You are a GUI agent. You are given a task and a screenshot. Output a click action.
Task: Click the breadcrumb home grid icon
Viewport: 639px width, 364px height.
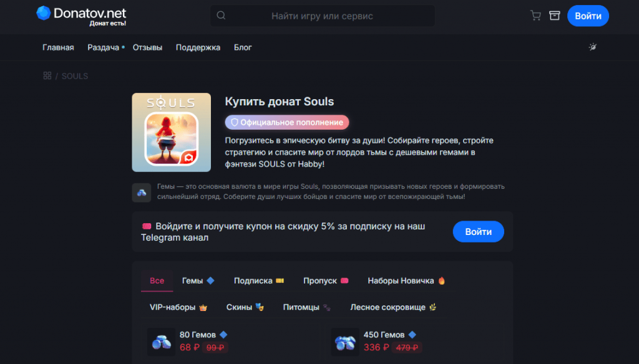(47, 76)
